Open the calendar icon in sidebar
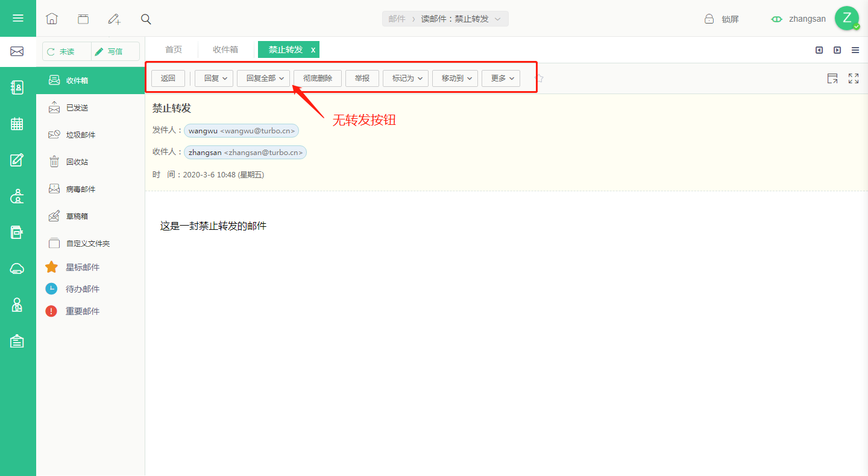868x476 pixels. (x=17, y=124)
